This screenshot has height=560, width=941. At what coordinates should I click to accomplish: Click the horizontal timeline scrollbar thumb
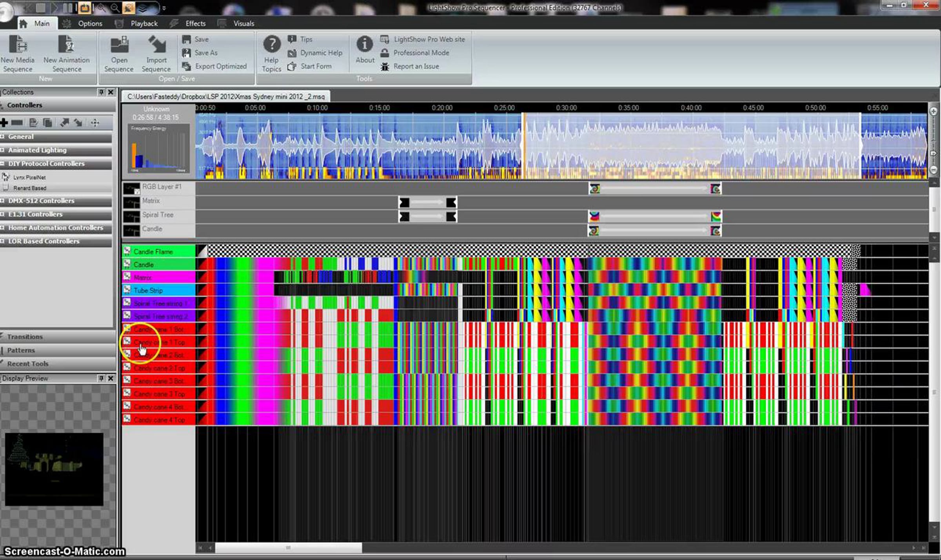[x=288, y=547]
